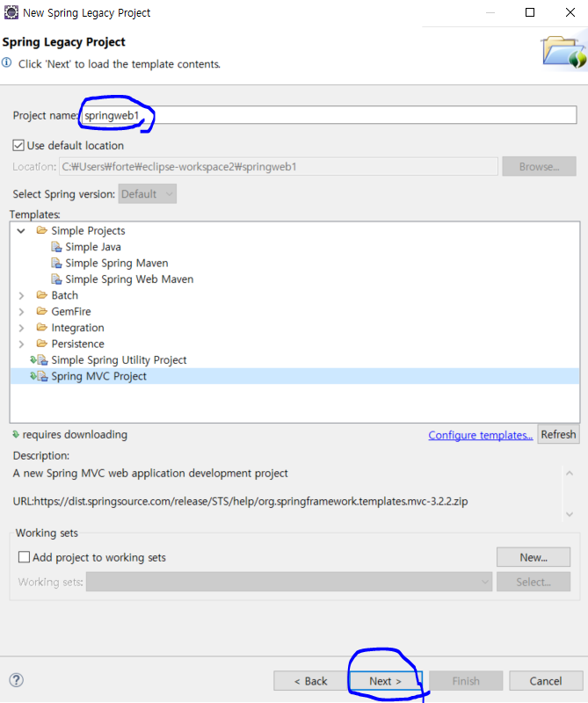Image resolution: width=588 pixels, height=703 pixels.
Task: Click the Finish button
Action: [x=466, y=681]
